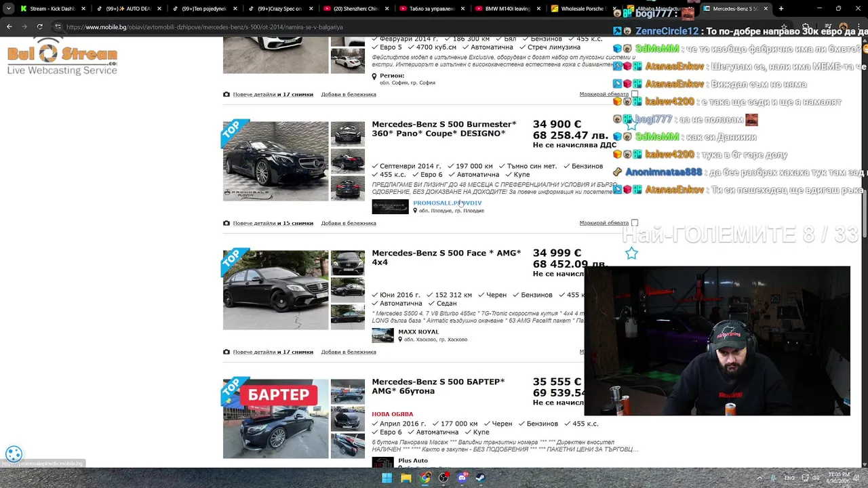View site information icon in address bar
Screen dimensions: 868x488
(x=58, y=26)
